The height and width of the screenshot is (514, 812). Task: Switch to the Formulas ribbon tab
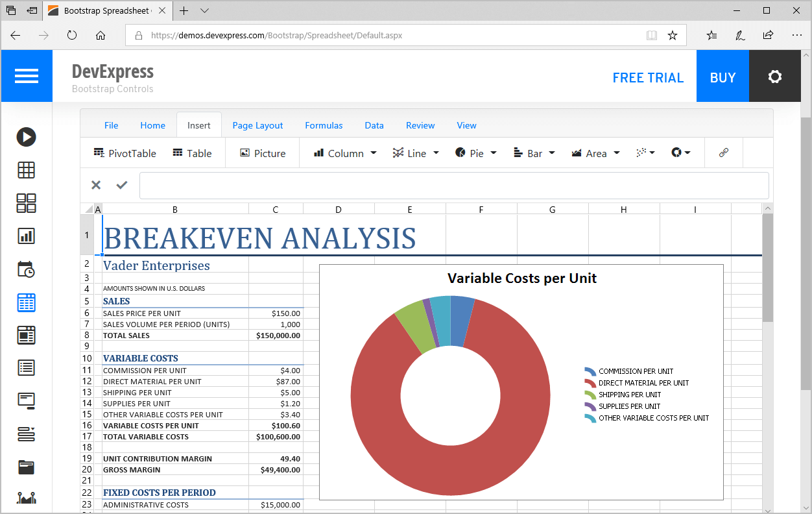[324, 125]
